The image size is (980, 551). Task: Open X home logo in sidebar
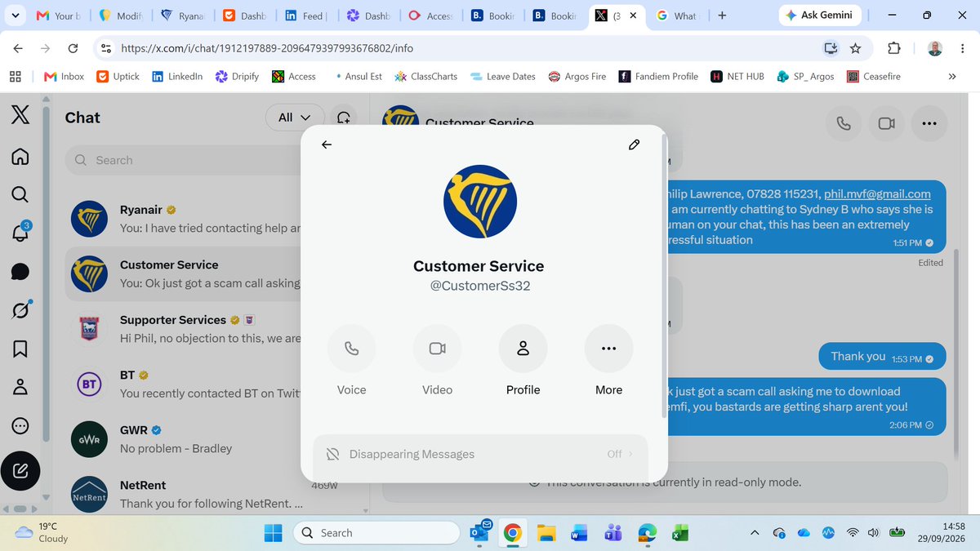tap(20, 116)
